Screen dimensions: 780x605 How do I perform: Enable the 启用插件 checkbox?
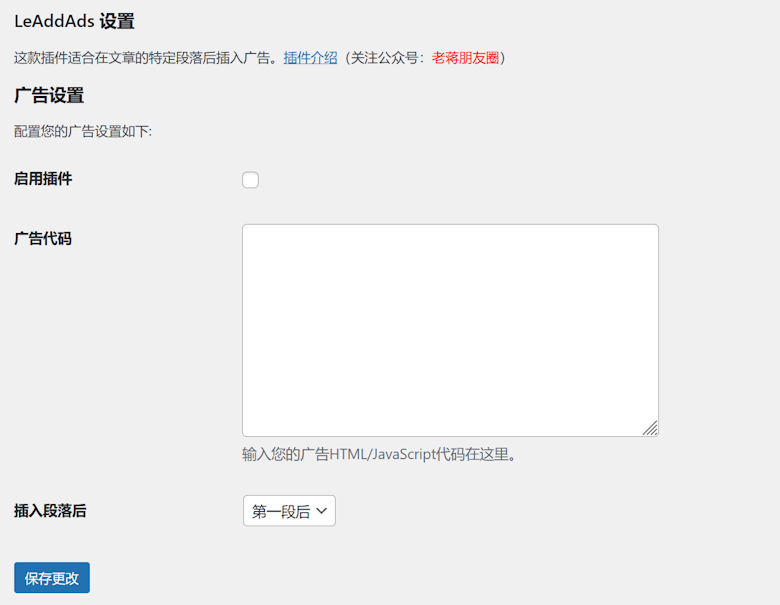click(250, 180)
